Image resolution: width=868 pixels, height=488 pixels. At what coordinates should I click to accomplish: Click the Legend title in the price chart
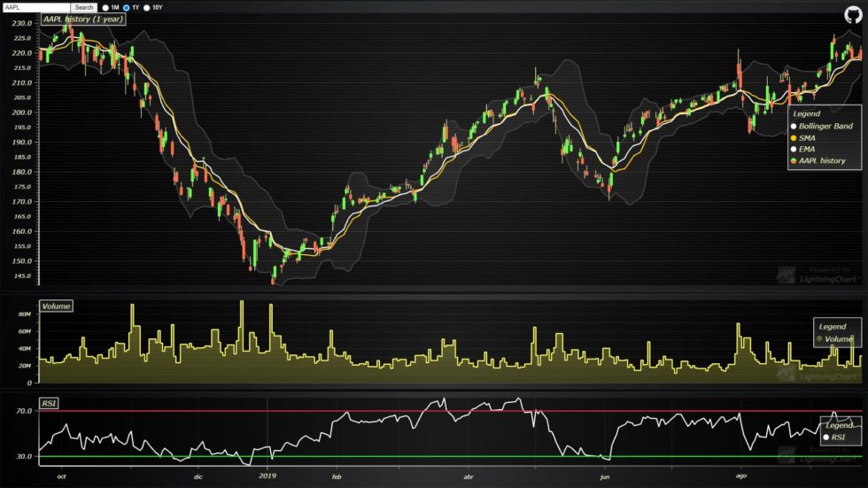tap(806, 113)
